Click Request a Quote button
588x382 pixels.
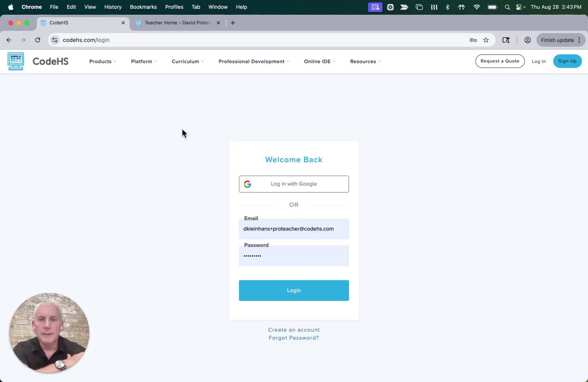point(500,61)
